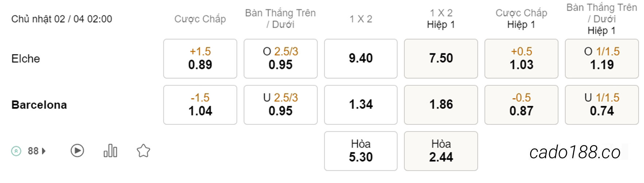Open the match statistics bar chart icon
644x183 pixels.
[x=110, y=151]
